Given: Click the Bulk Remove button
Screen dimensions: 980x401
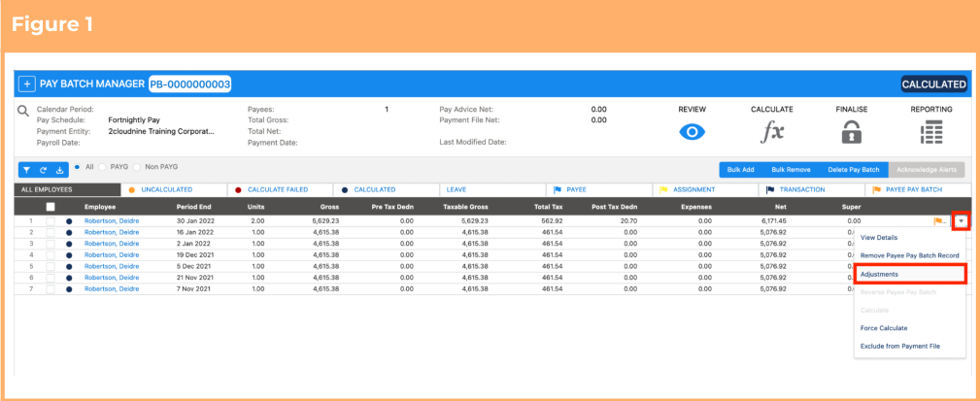Looking at the screenshot, I should [x=791, y=169].
